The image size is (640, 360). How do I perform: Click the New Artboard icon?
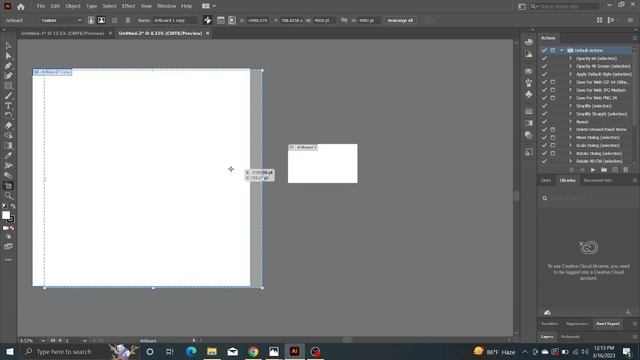[114, 20]
